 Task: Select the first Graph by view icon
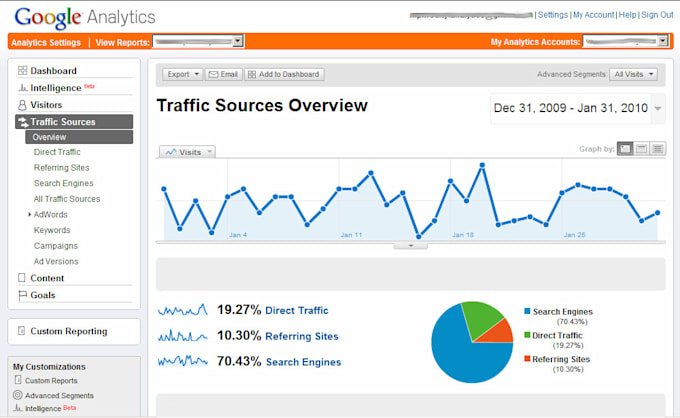coord(625,149)
